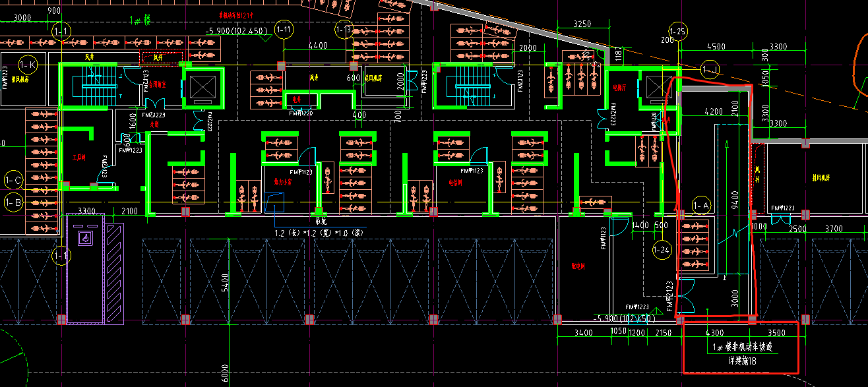Select grid axis bubble 1-J
This screenshot has height=387, width=868.
(710, 69)
